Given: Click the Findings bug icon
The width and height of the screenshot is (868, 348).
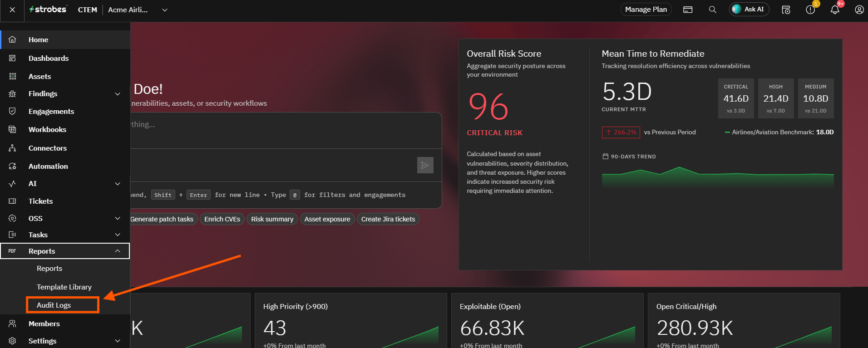Looking at the screenshot, I should [x=12, y=94].
